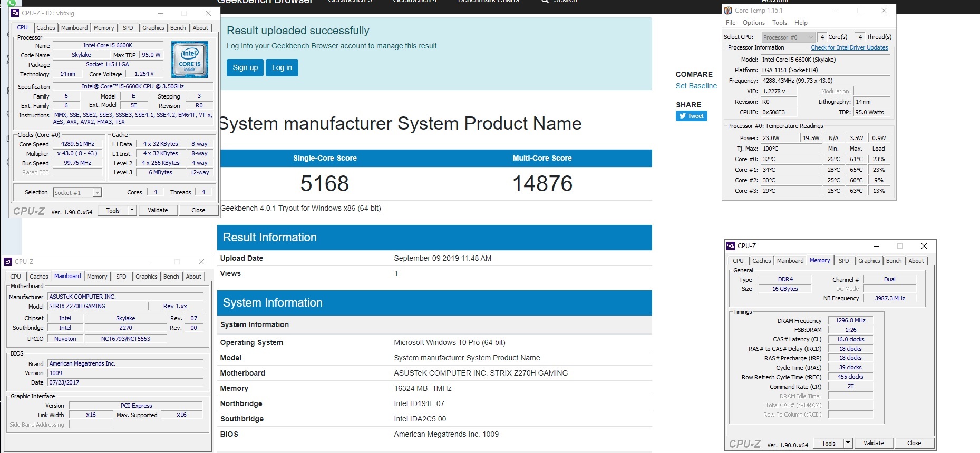
Task: Click Check for Intel Driver Updates link
Action: (849, 47)
